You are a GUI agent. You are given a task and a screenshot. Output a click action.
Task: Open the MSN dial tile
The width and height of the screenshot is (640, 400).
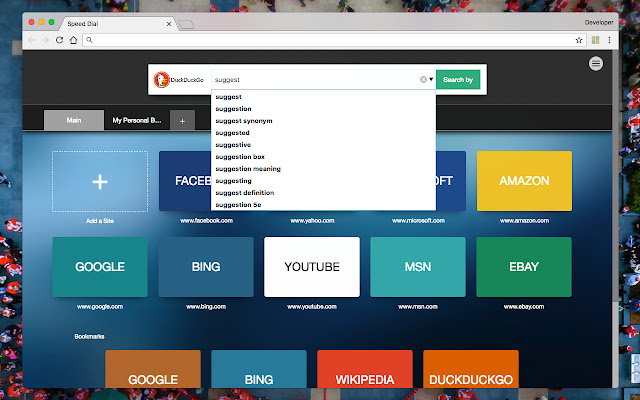pyautogui.click(x=418, y=267)
